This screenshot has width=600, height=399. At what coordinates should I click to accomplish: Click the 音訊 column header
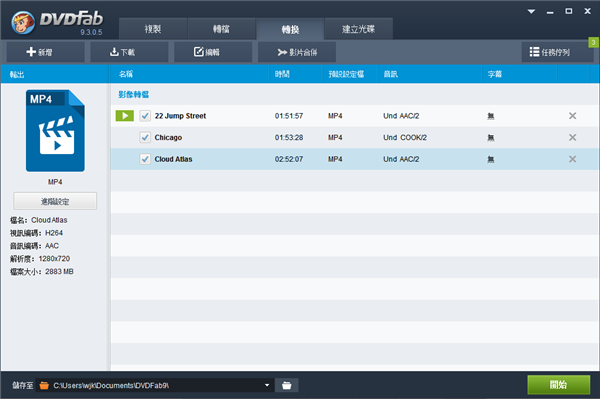[x=391, y=74]
